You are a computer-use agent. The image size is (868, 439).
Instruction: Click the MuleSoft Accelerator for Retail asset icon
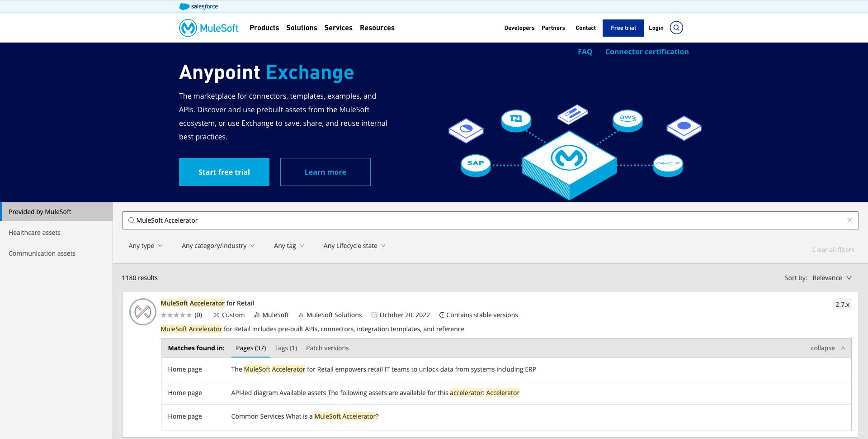143,312
